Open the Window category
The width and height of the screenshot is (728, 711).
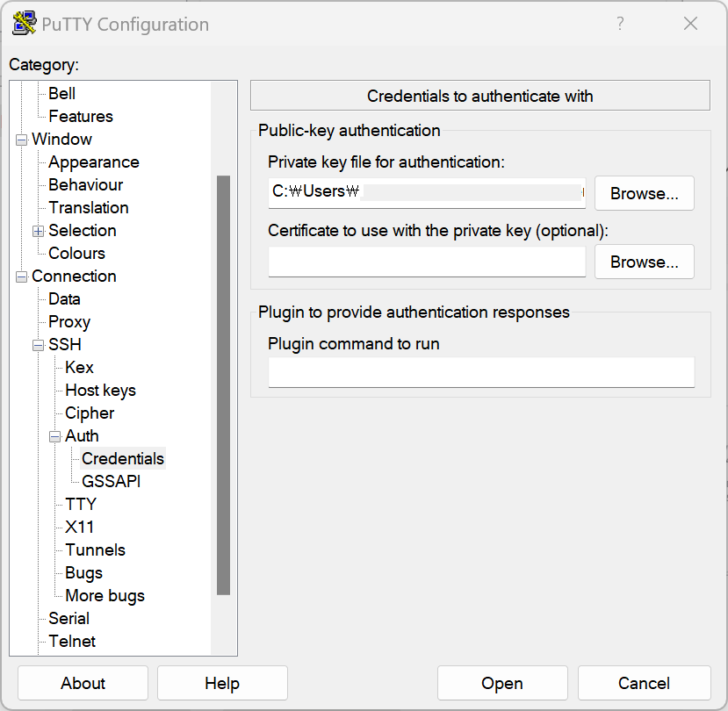coord(61,140)
